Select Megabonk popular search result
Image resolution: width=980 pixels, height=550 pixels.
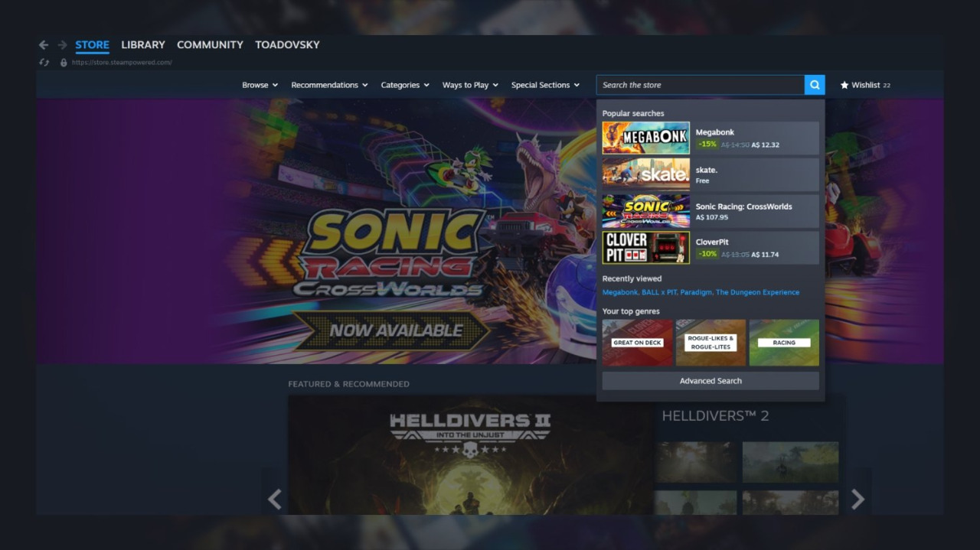[x=710, y=138]
